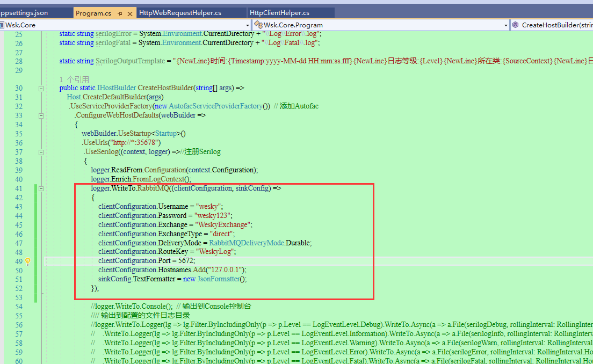This screenshot has width=593, height=364.
Task: Click RabbitMQ in logger.WriteTo.RabbitMQ
Action: coord(153,188)
